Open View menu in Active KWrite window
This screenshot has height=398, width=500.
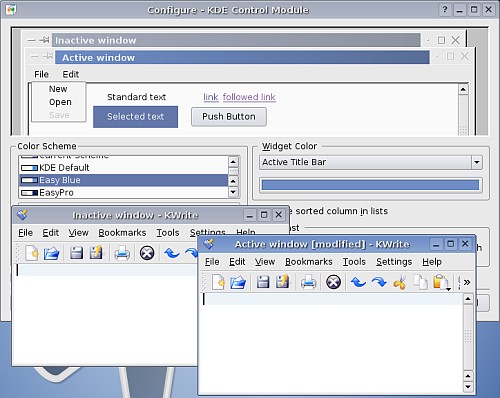[x=265, y=262]
